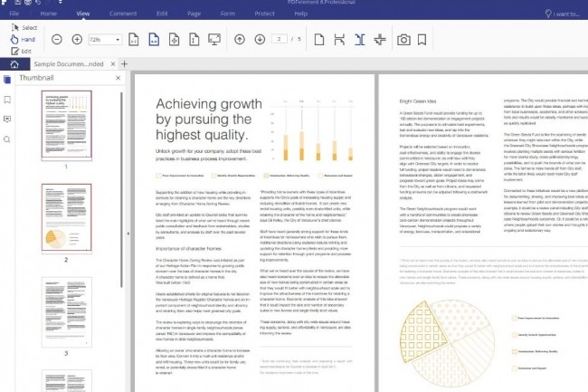588x392 pixels.
Task: Select the Actual Size (1:1) view icon
Action: [134, 40]
